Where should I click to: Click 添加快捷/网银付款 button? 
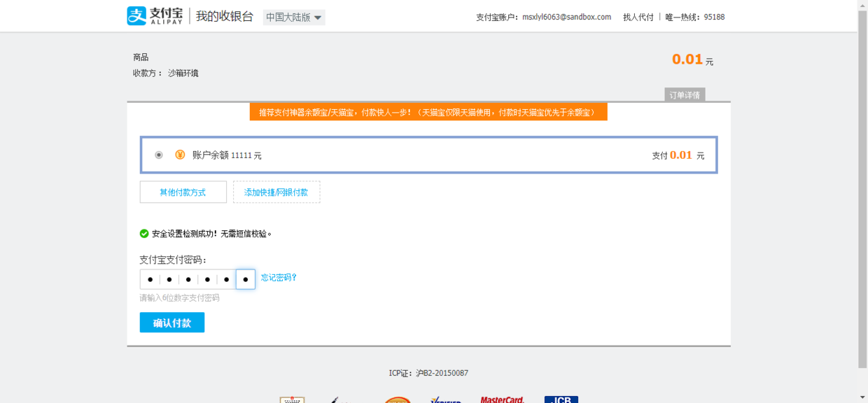(x=276, y=192)
